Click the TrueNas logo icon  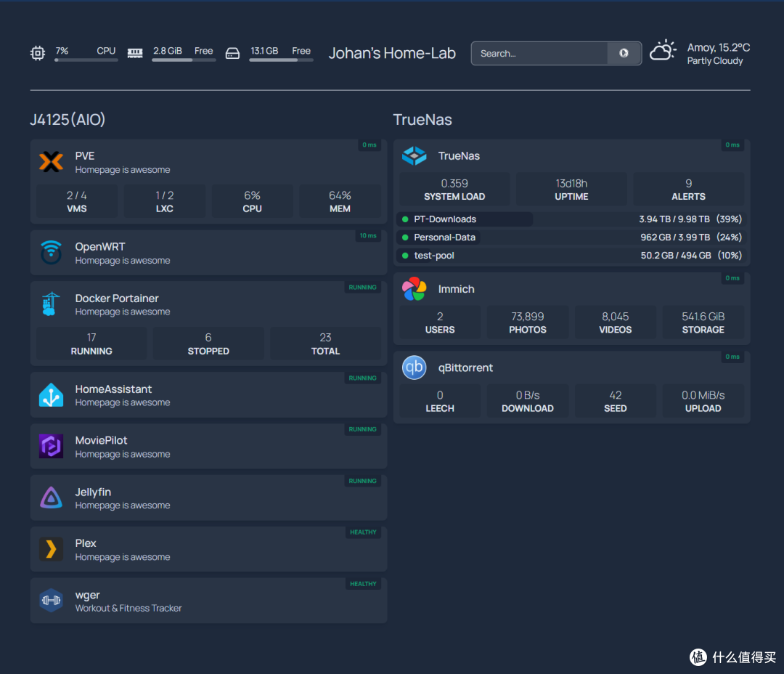pyautogui.click(x=414, y=155)
